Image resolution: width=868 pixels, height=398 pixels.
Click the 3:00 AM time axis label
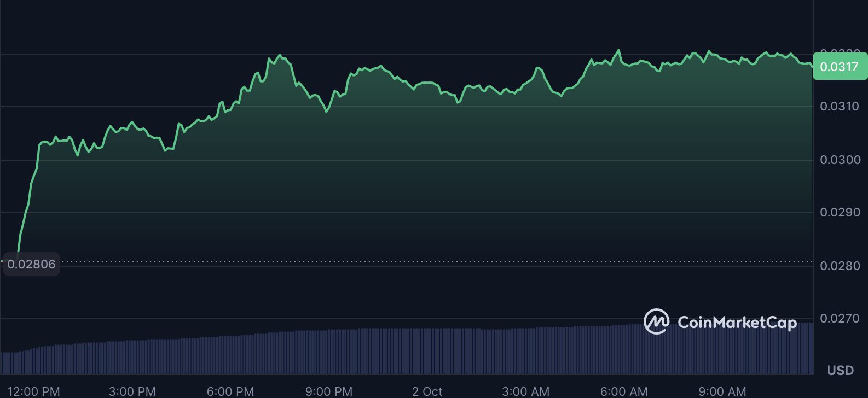point(525,391)
